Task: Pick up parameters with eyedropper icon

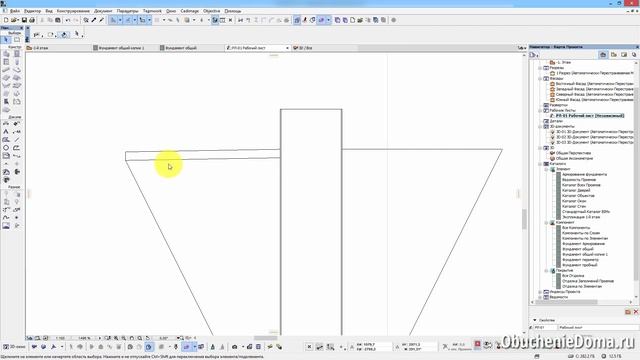Action: click(94, 20)
